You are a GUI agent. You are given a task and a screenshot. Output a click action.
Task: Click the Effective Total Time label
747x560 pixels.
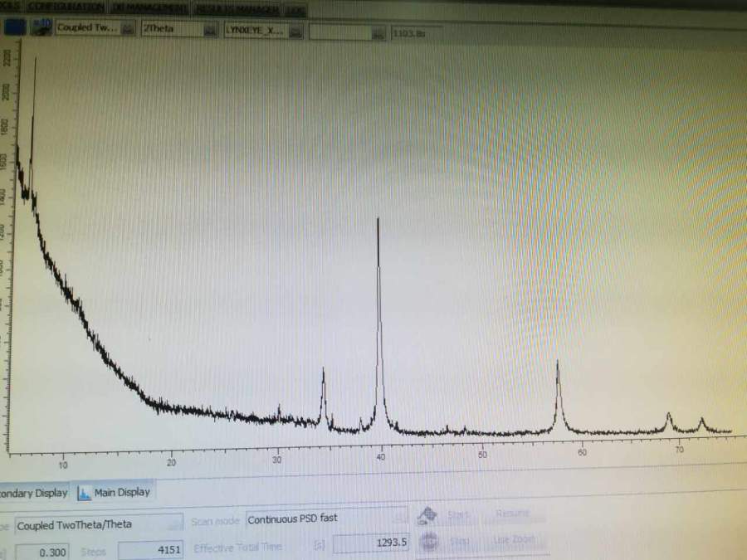[x=237, y=548]
